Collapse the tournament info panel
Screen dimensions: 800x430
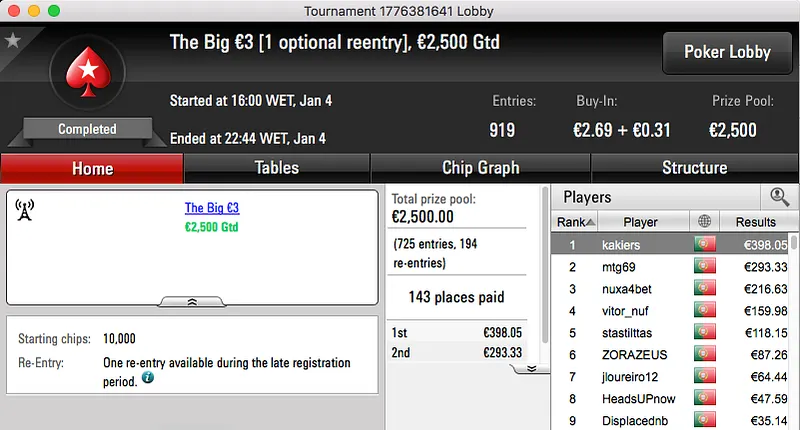[192, 299]
